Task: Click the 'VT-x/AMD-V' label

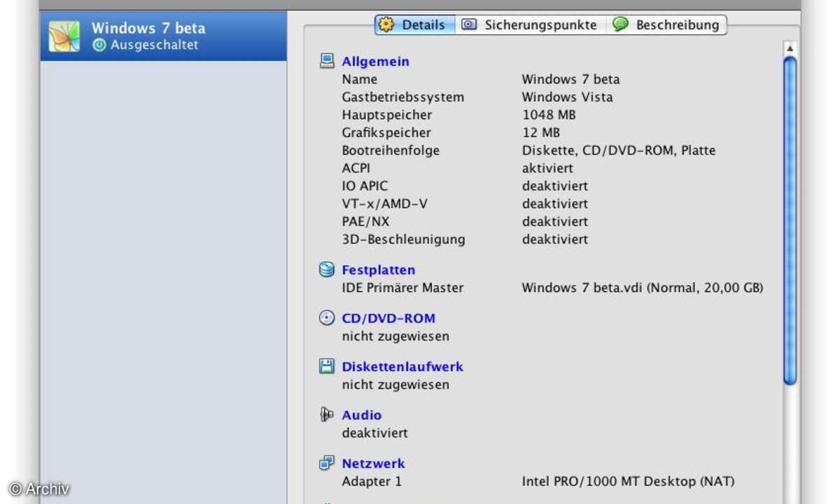Action: click(385, 204)
